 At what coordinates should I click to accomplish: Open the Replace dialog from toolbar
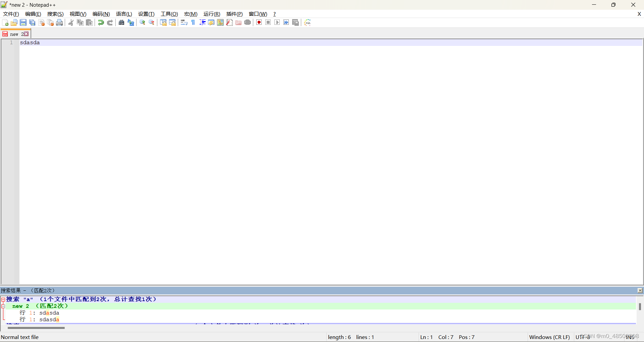131,22
